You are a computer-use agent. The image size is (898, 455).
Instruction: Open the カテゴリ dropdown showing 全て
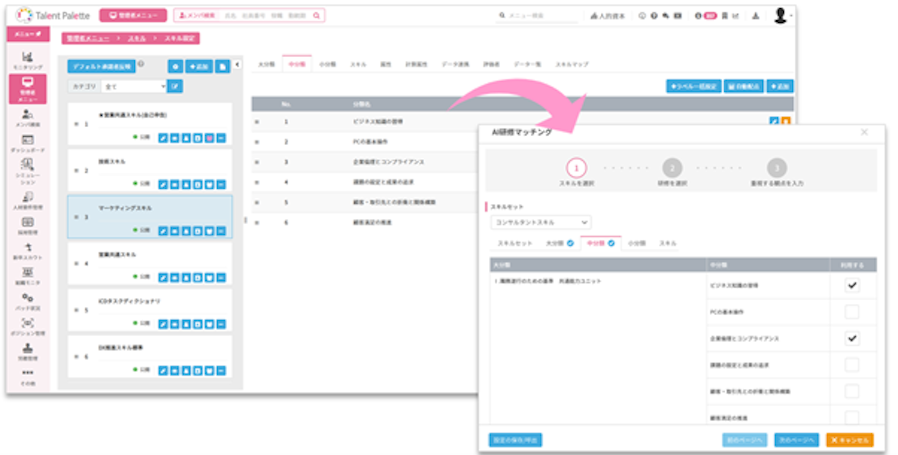coord(134,87)
